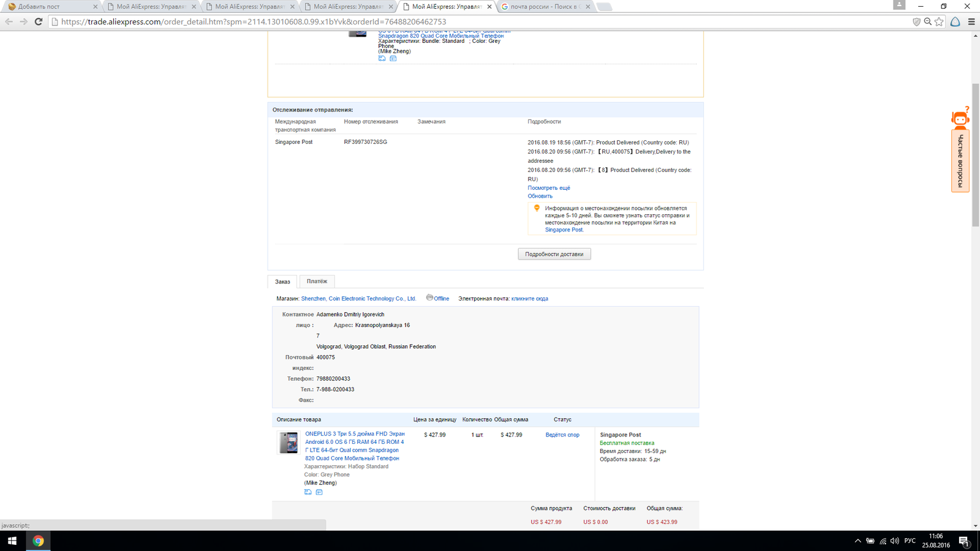The image size is (980, 551).
Task: Open the Частые вопросы side tab
Action: click(960, 161)
